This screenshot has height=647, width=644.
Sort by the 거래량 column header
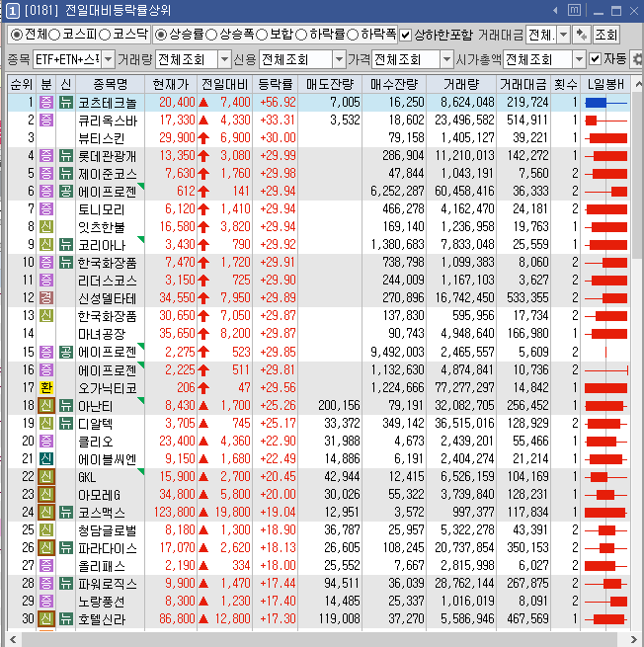[461, 84]
